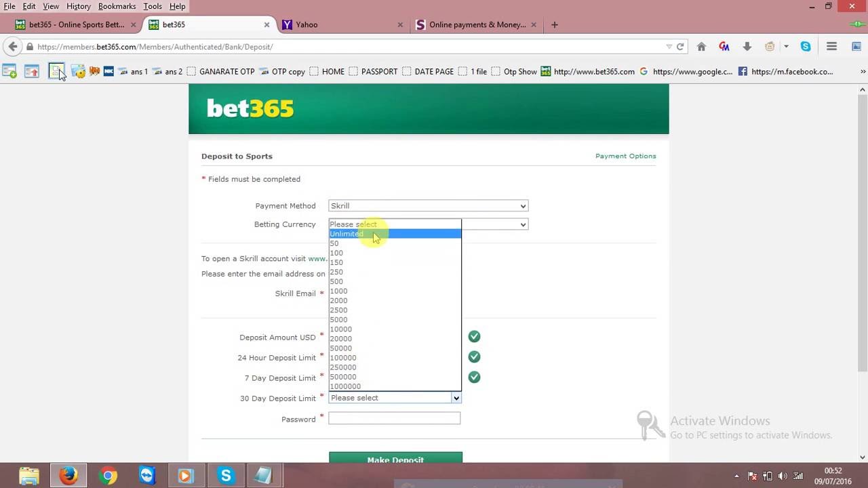Viewport: 868px width, 488px height.
Task: Click the Make Deposit button
Action: [395, 458]
